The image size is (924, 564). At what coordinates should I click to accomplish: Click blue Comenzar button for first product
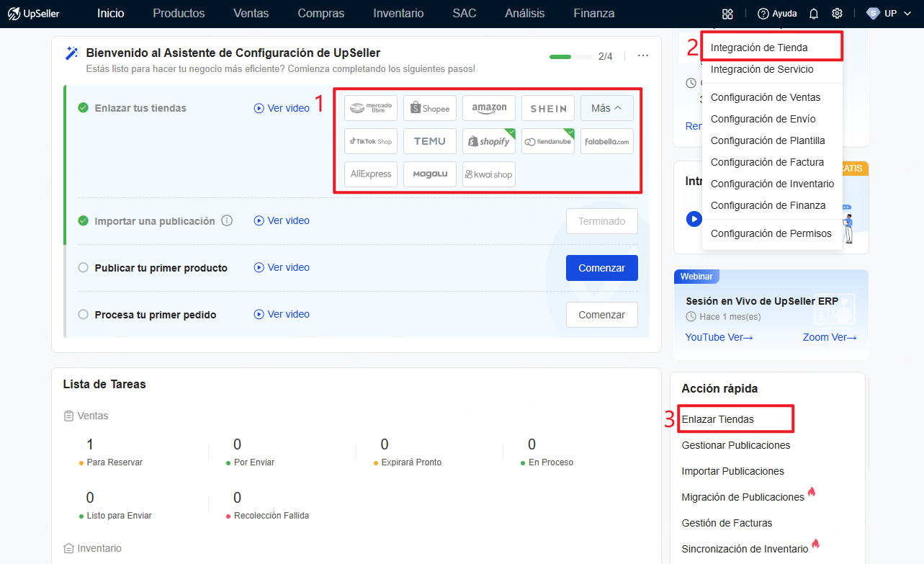click(x=602, y=268)
